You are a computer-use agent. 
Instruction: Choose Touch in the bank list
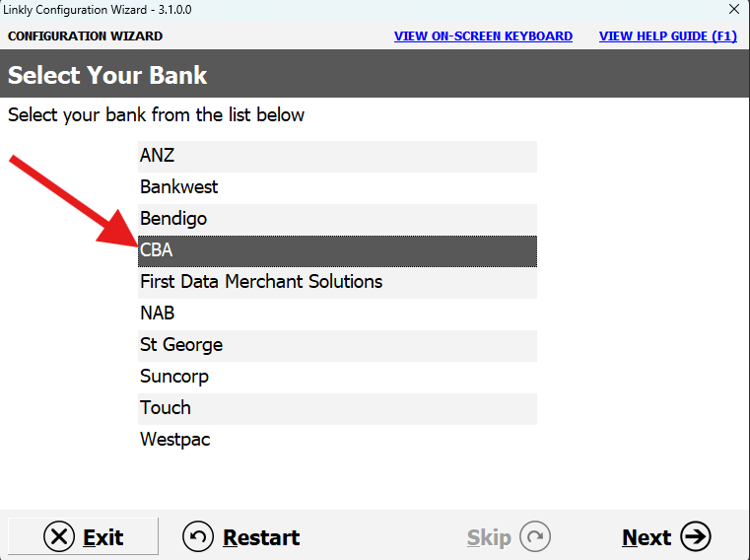tap(337, 409)
